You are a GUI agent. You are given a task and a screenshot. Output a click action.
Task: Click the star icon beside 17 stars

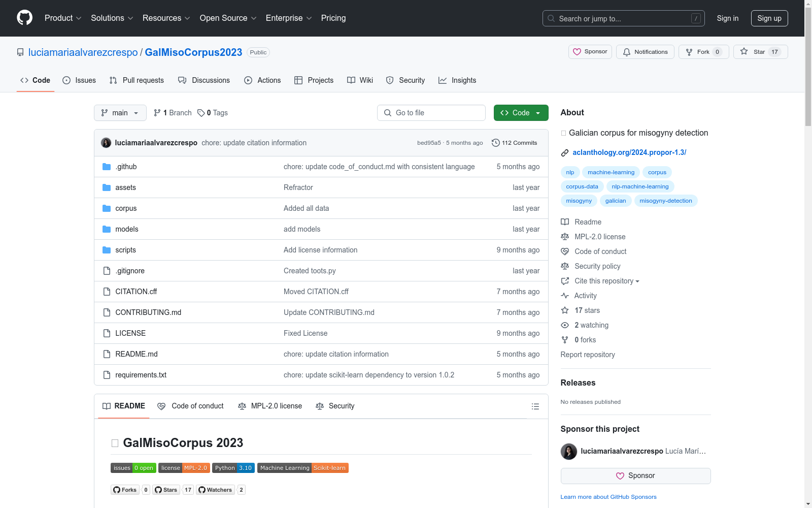click(565, 310)
